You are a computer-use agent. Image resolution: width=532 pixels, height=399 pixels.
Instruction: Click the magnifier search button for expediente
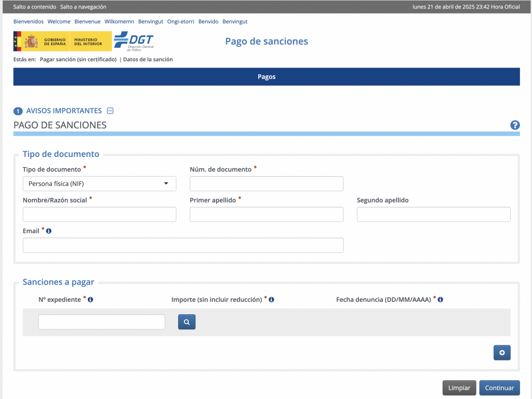[x=187, y=322]
